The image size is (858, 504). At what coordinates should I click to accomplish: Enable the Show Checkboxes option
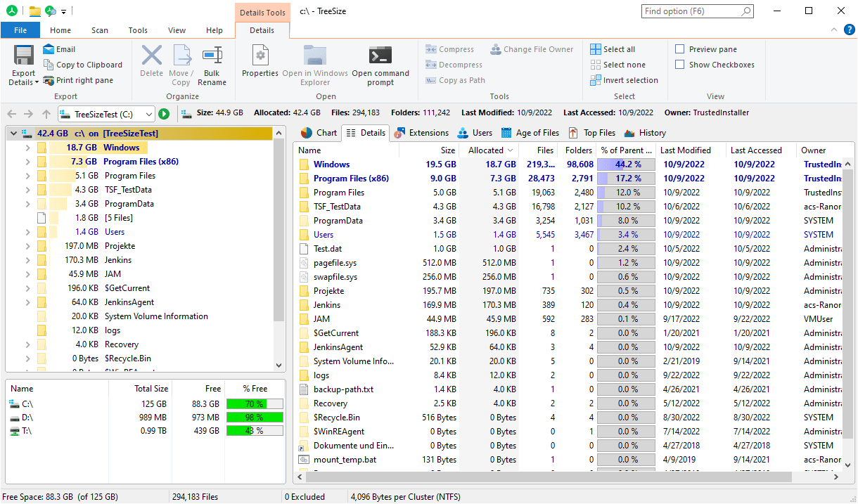coord(680,65)
